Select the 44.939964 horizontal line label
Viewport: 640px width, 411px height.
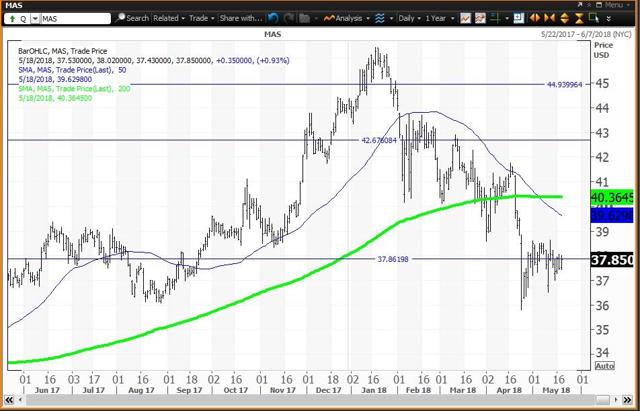coord(564,84)
